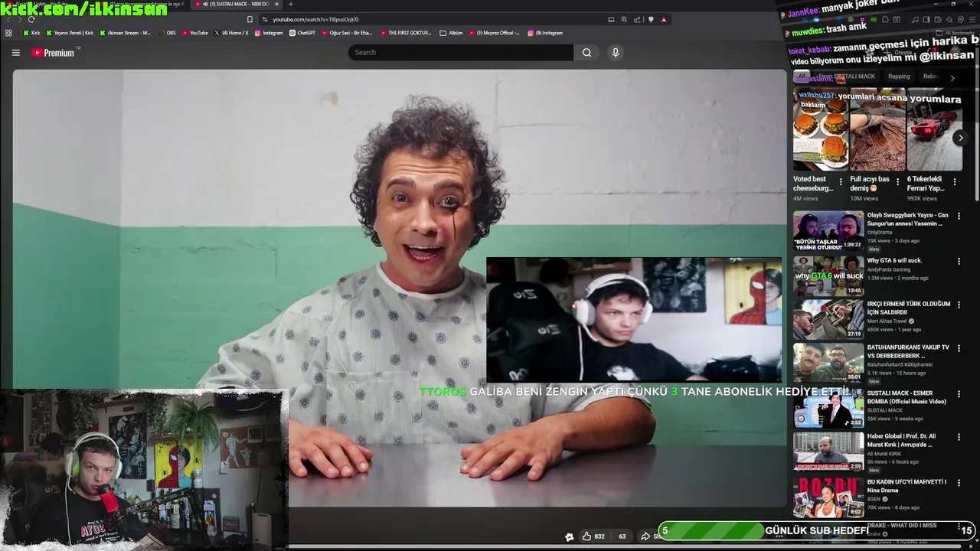
Task: Select the Rapping filter chip
Action: [x=899, y=77]
